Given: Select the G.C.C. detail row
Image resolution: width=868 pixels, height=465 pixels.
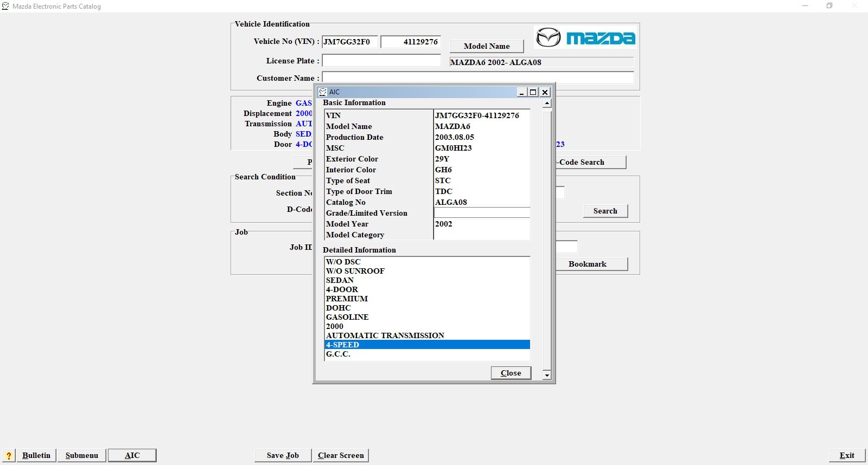Looking at the screenshot, I should pyautogui.click(x=427, y=354).
